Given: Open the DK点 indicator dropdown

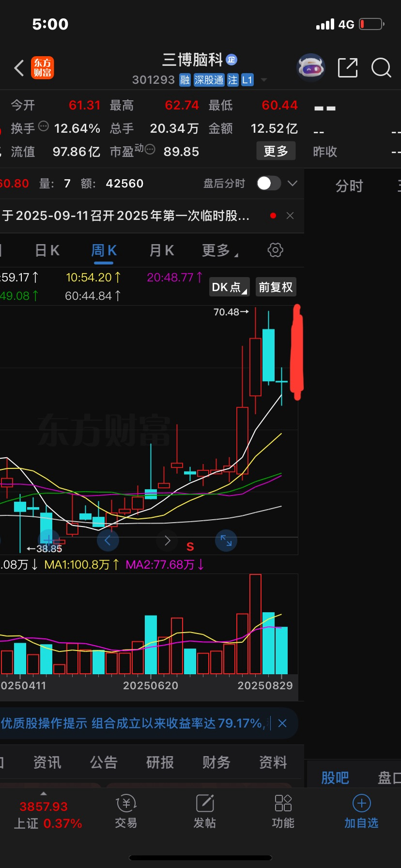Looking at the screenshot, I should tap(230, 287).
